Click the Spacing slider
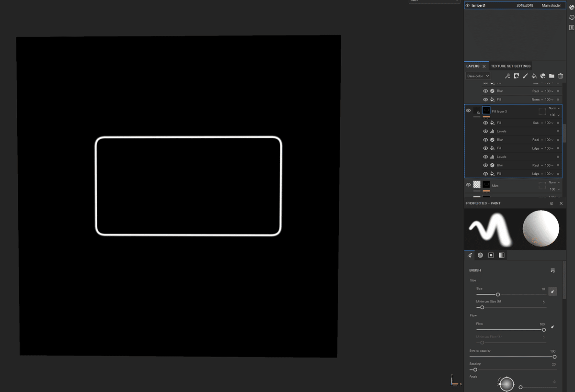575x392 pixels. click(x=513, y=370)
